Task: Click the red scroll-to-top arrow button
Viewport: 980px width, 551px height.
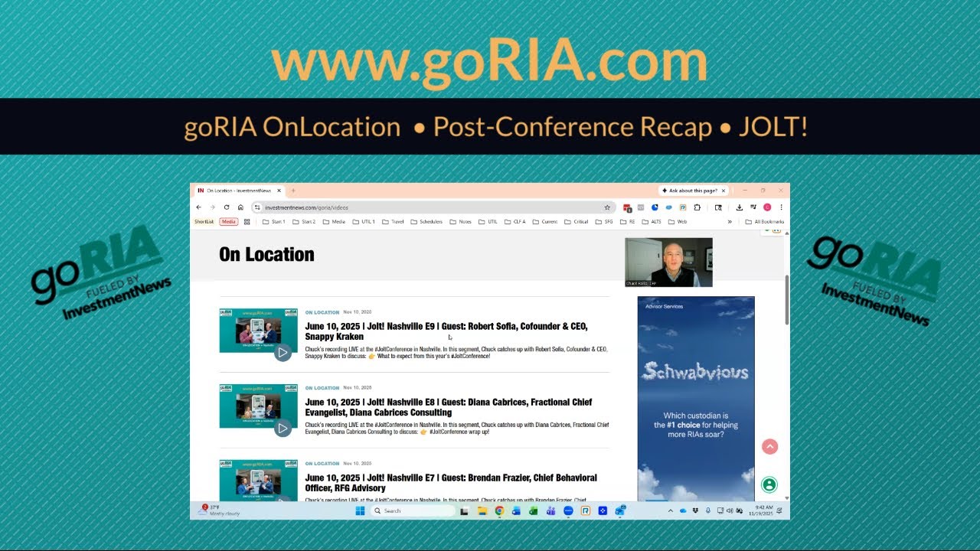Action: (769, 447)
